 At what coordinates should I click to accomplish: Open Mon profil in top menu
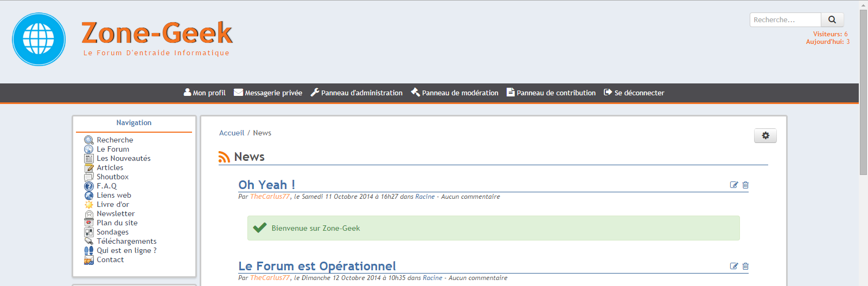[x=205, y=93]
